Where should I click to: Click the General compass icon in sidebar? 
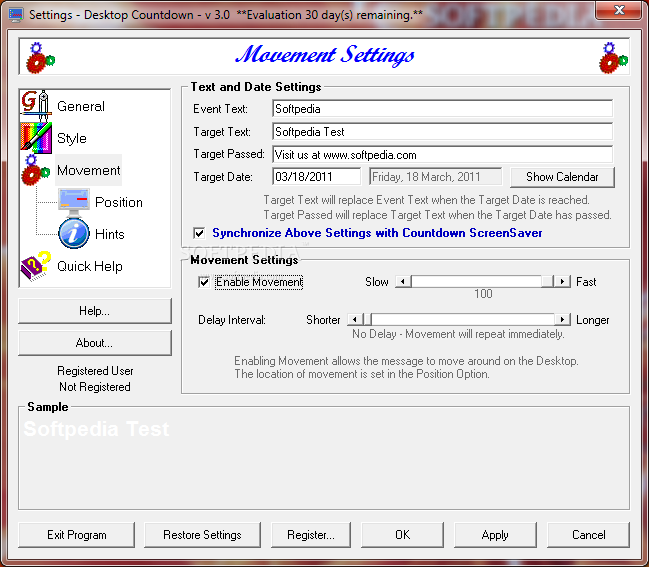(x=36, y=106)
